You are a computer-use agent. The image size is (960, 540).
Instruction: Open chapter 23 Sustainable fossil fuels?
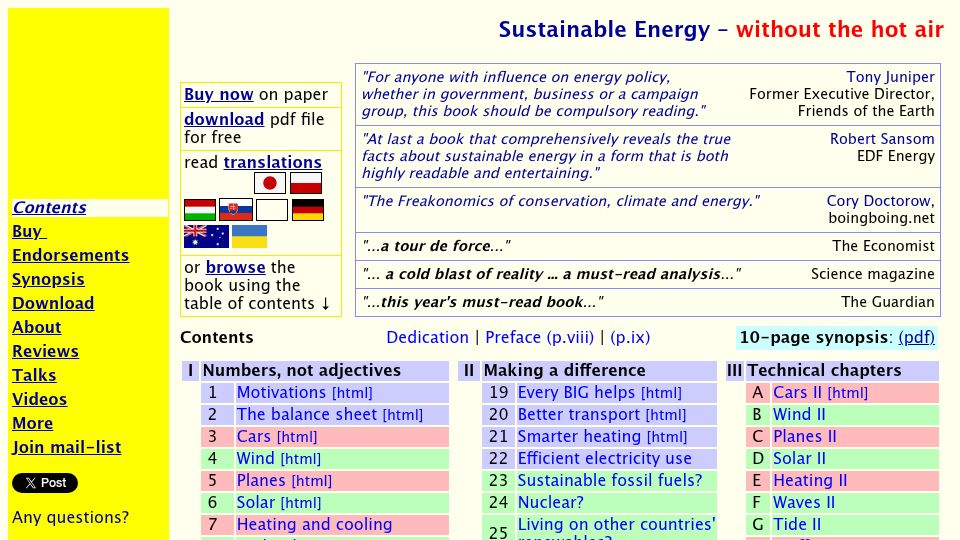point(610,481)
